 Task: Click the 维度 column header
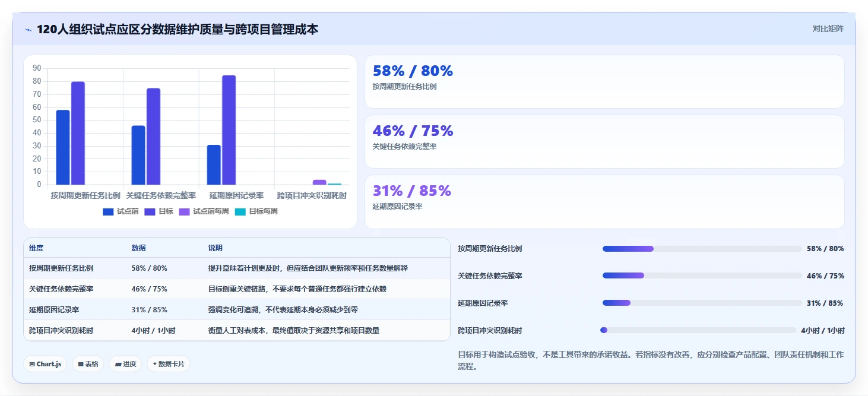[x=36, y=248]
